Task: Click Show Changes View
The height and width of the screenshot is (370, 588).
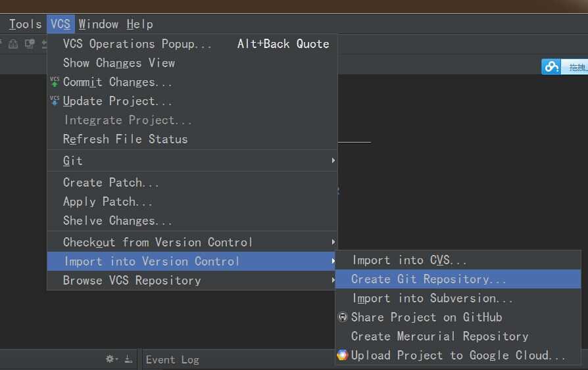Action: 119,63
